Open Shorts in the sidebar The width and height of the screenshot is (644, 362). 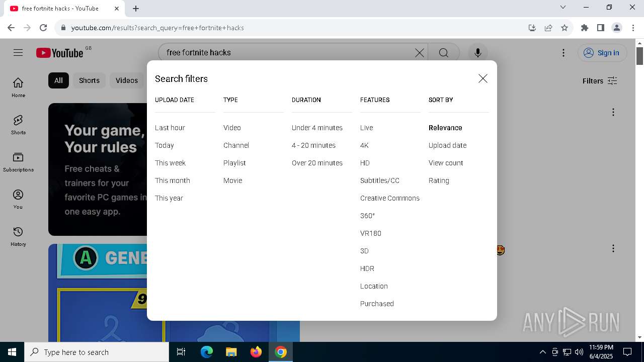pyautogui.click(x=18, y=125)
